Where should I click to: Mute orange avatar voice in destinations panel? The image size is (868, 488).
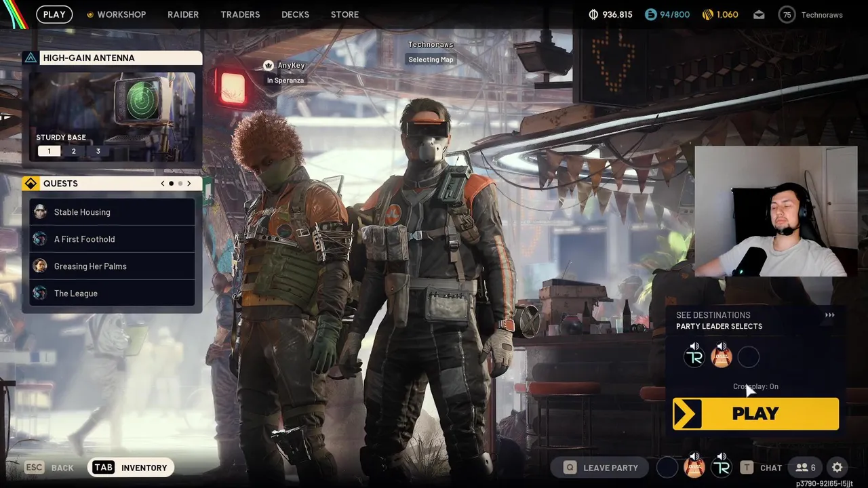(721, 346)
